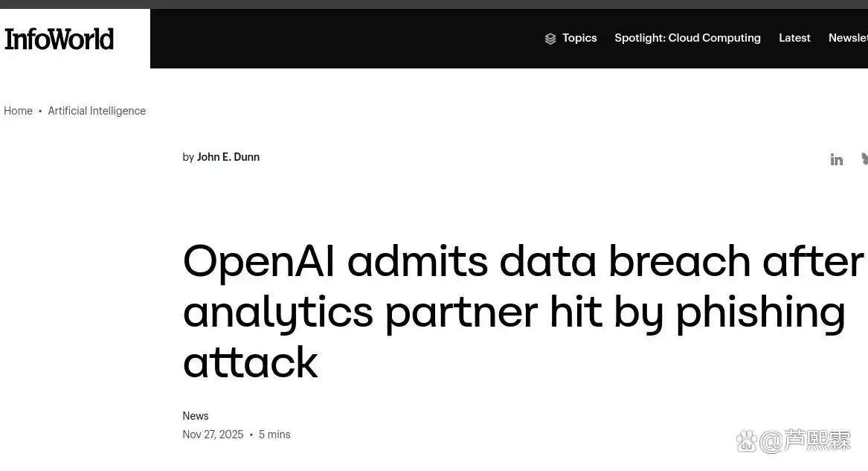868x471 pixels.
Task: Click the stacked layers Topics icon
Action: 550,39
